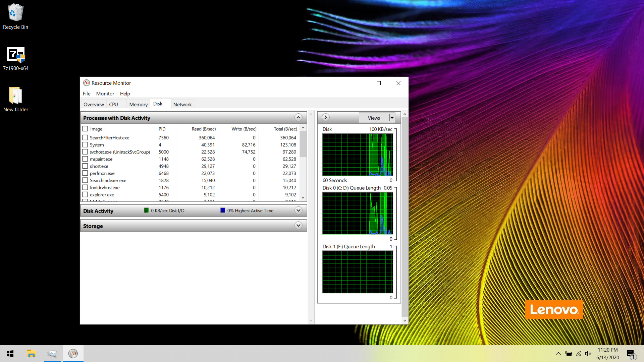
Task: Toggle the select-all Image checkbox
Action: tap(85, 129)
